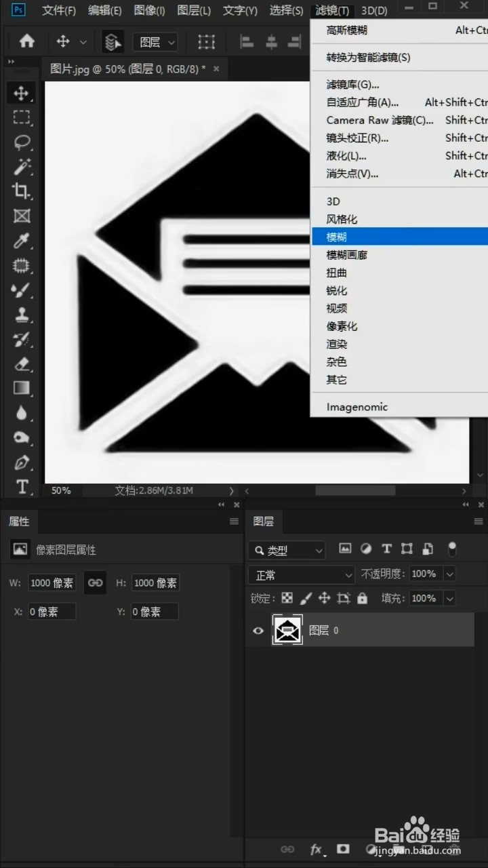Image resolution: width=488 pixels, height=868 pixels.
Task: Select the Crop tool
Action: [22, 191]
